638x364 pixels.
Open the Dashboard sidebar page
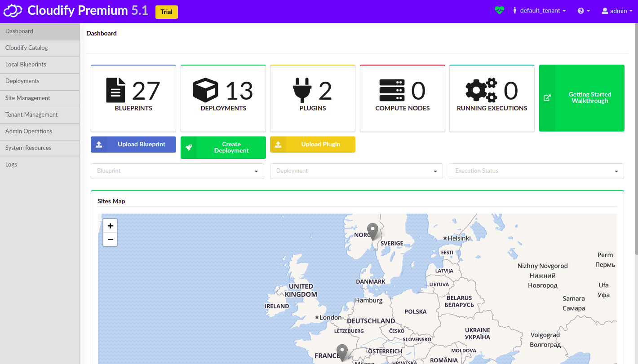coord(40,31)
